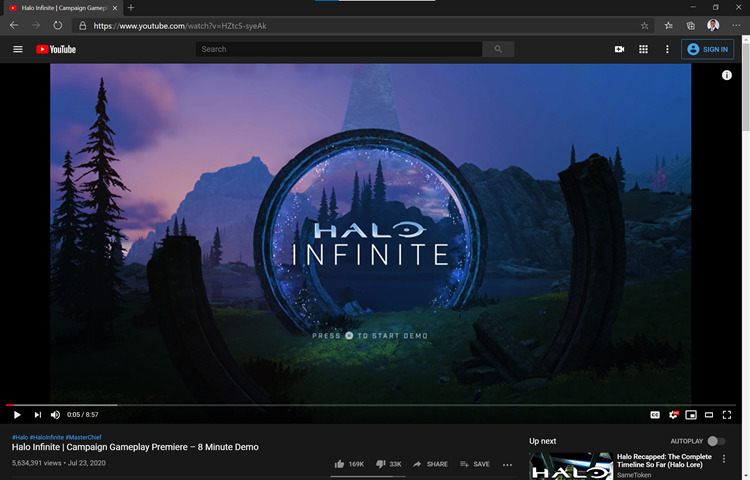Play the Halo Infinite video
The height and width of the screenshot is (480, 750).
point(17,414)
